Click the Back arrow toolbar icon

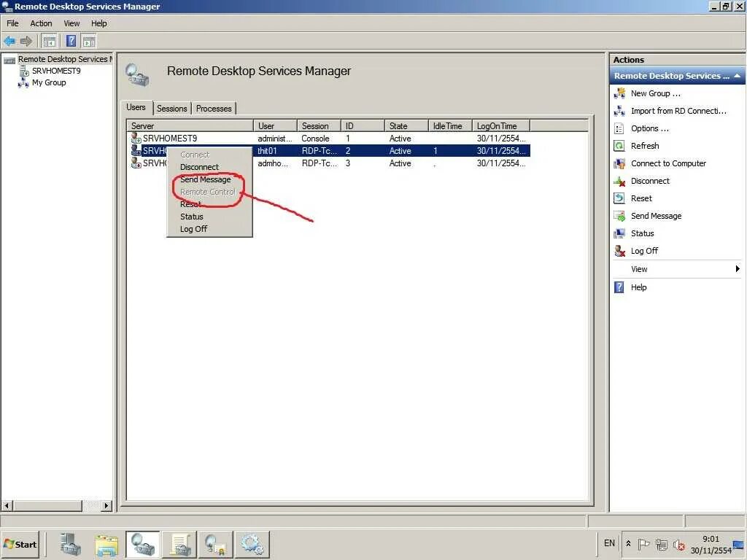[x=9, y=42]
